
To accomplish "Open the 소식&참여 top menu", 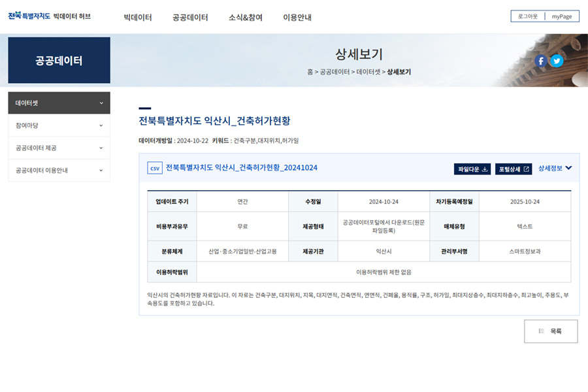I will [x=246, y=17].
